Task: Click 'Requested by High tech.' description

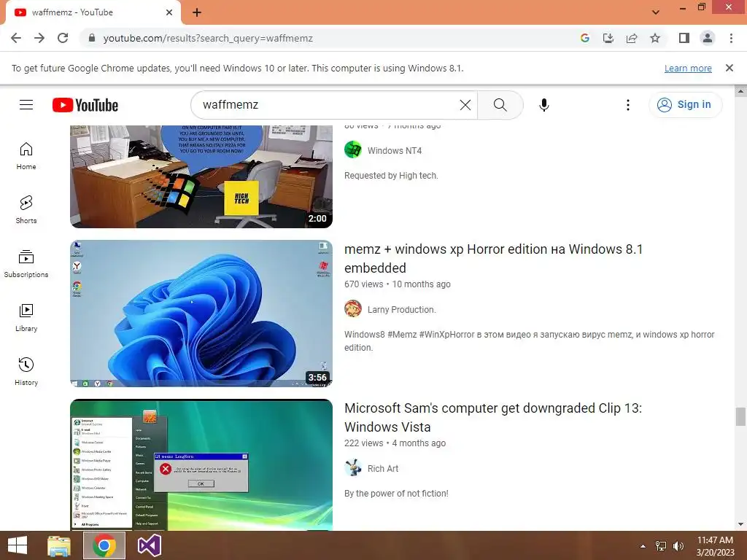Action: [391, 176]
